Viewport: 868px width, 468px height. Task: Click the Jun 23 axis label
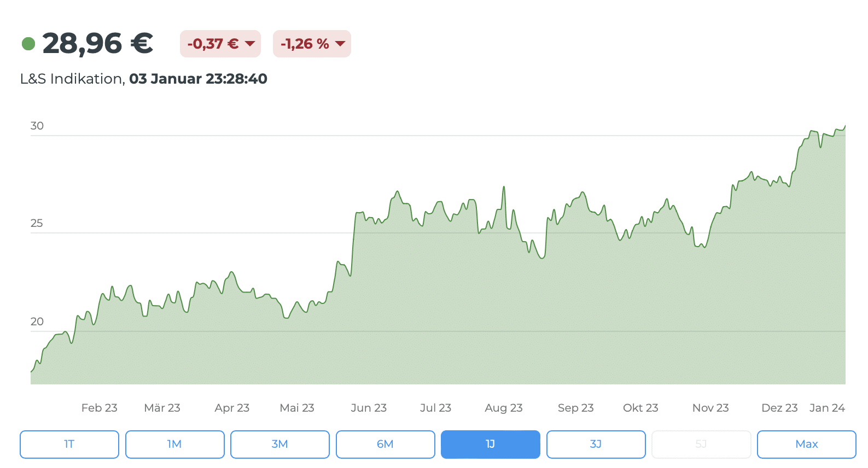point(369,408)
